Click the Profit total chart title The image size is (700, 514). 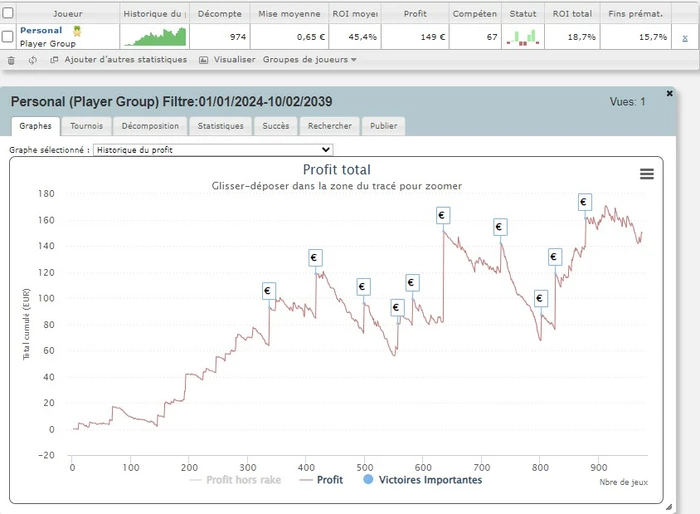click(337, 170)
